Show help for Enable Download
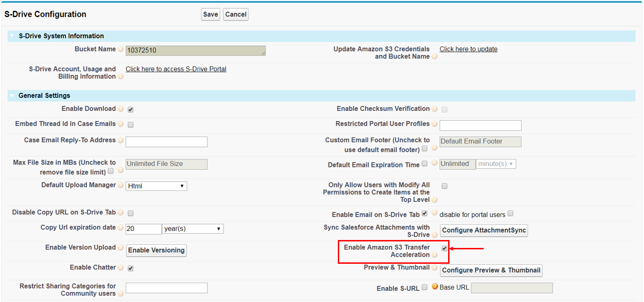Image resolution: width=644 pixels, height=302 pixels. [x=121, y=109]
